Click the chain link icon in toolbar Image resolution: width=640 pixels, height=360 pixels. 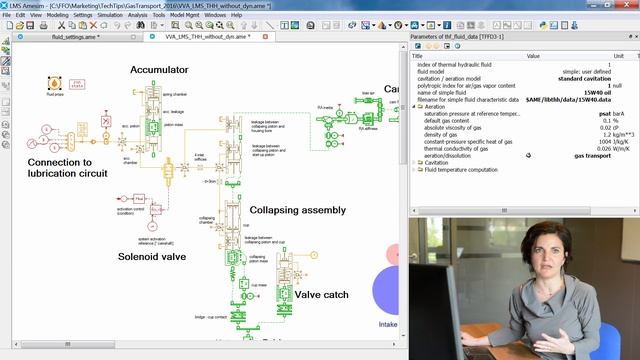(352, 25)
